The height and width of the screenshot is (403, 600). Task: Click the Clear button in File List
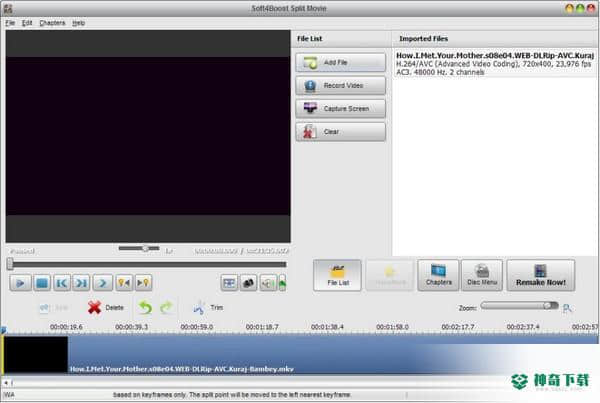[341, 132]
